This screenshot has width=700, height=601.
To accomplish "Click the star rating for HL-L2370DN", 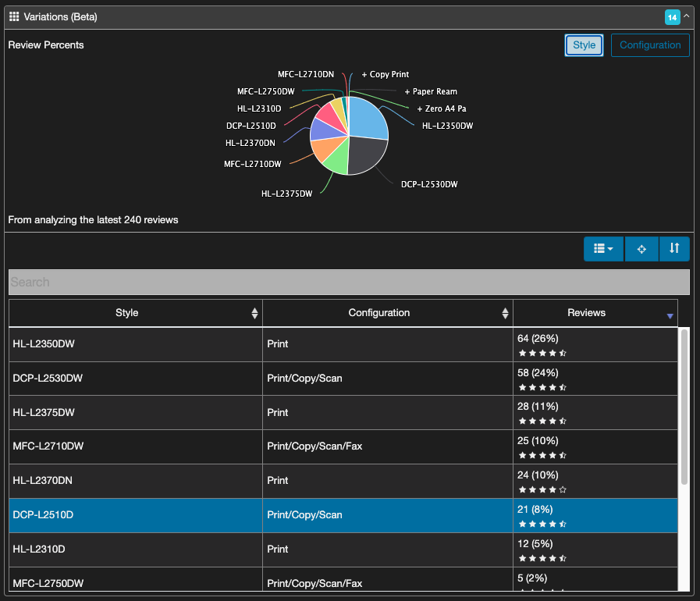I will pyautogui.click(x=542, y=490).
